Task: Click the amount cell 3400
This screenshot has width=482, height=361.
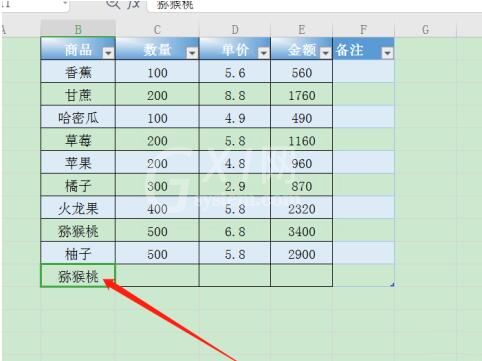Action: (302, 231)
